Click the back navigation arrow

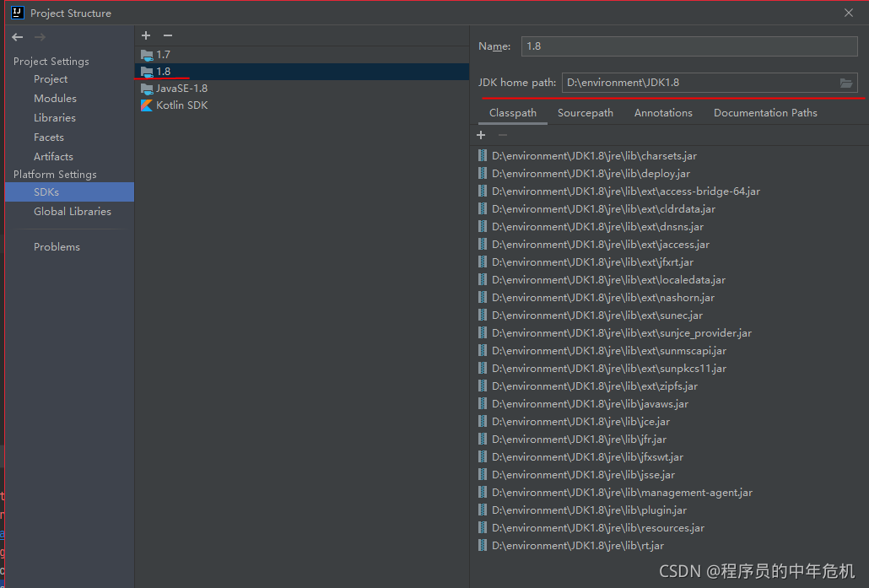pyautogui.click(x=18, y=37)
